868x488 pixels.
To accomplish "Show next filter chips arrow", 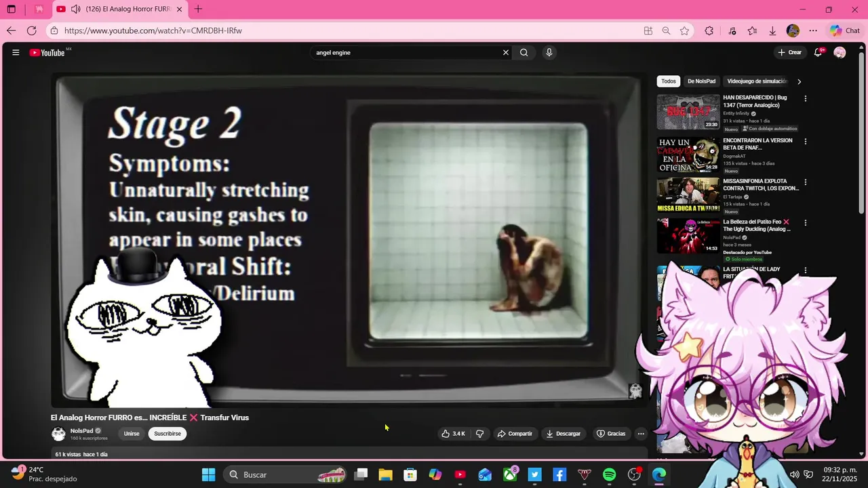I will pos(799,81).
